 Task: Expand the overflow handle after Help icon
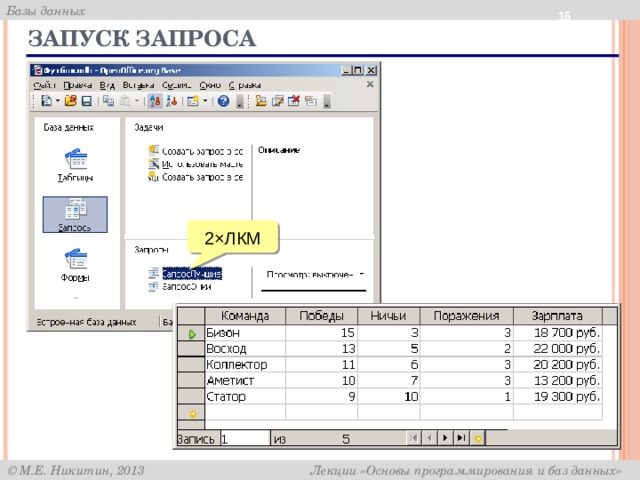coord(240,101)
